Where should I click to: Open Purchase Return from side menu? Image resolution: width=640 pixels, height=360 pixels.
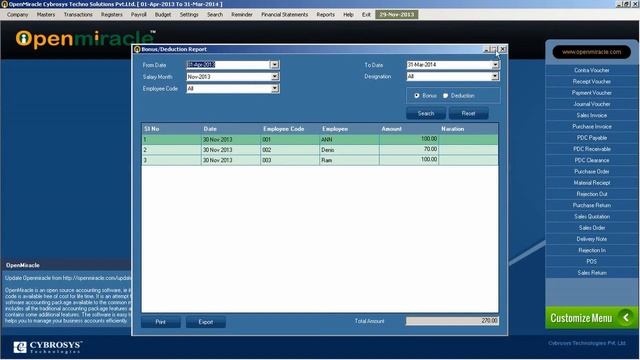pyautogui.click(x=591, y=205)
